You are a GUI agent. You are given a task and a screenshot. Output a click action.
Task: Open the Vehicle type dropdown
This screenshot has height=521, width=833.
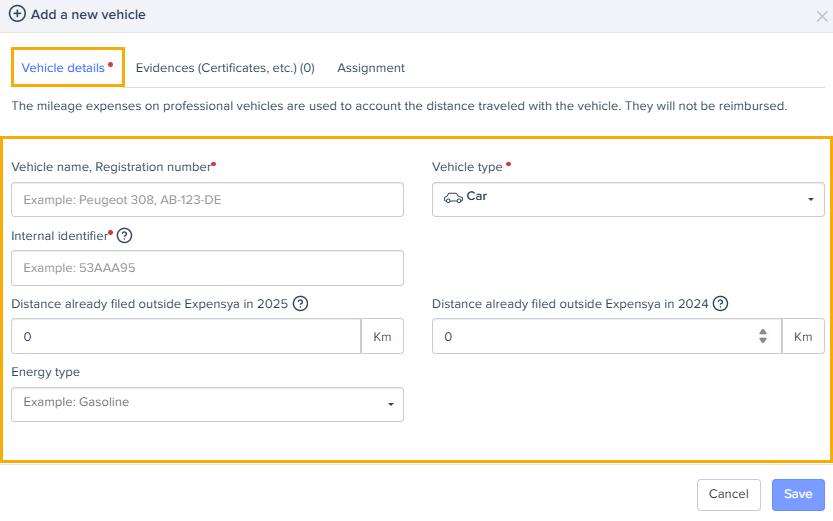(x=628, y=199)
